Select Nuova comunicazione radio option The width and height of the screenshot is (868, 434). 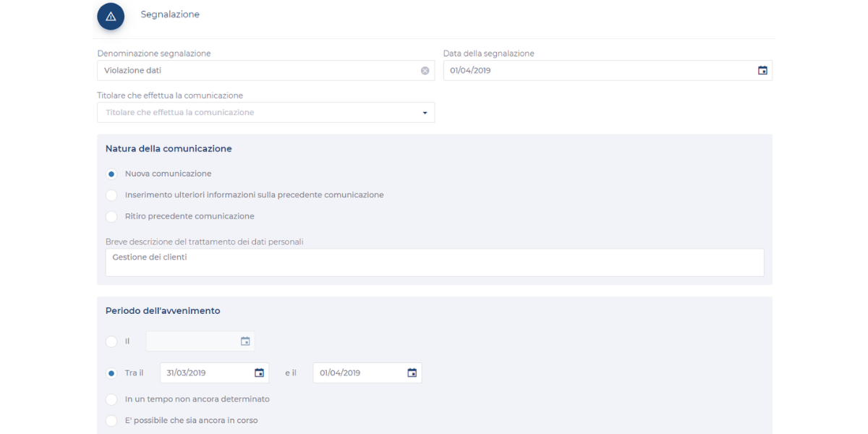(111, 174)
